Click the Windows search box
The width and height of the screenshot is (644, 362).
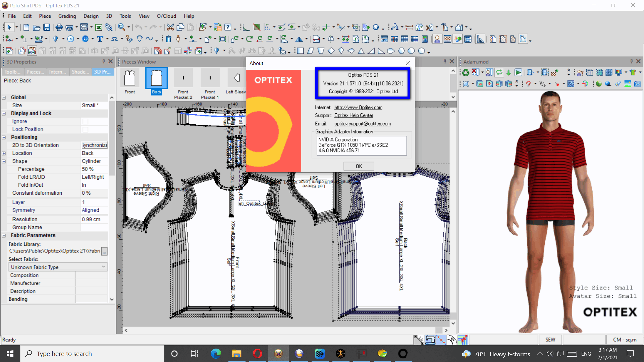click(92, 354)
